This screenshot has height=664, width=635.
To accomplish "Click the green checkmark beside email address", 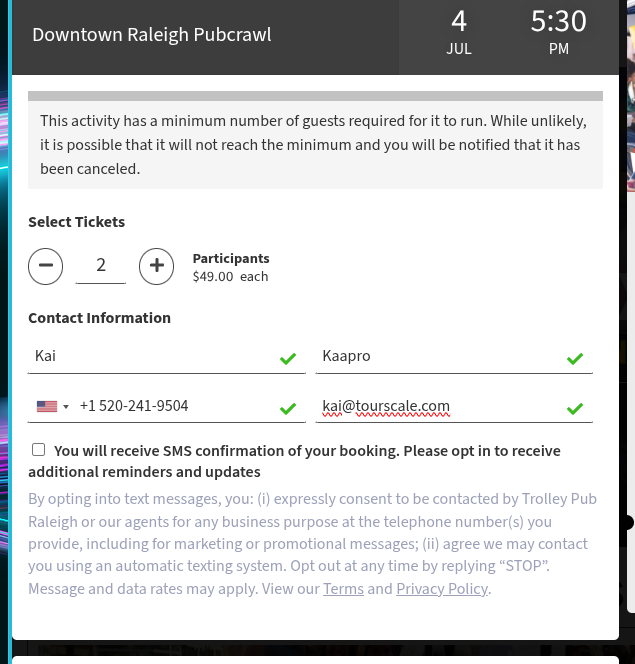I will (x=575, y=409).
